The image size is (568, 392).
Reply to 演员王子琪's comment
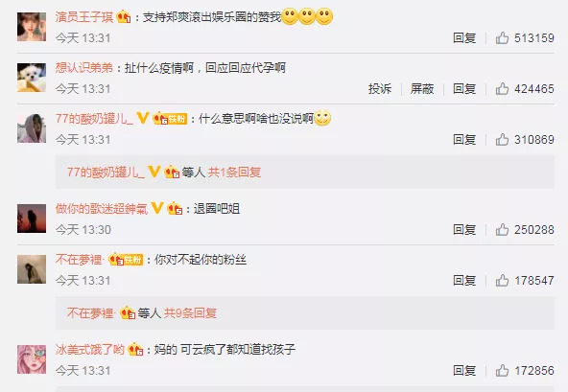464,38
